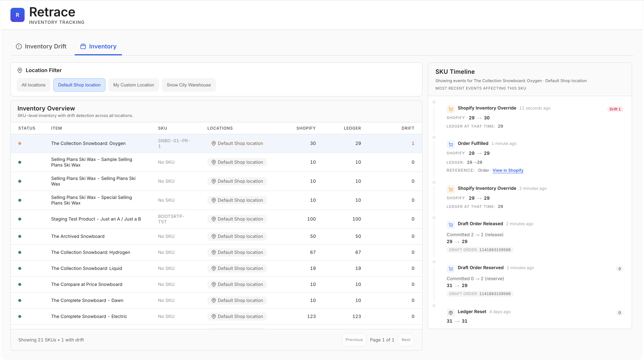Select The Complete Snowboard - Electric row
The height and width of the screenshot is (361, 644).
coord(216,316)
